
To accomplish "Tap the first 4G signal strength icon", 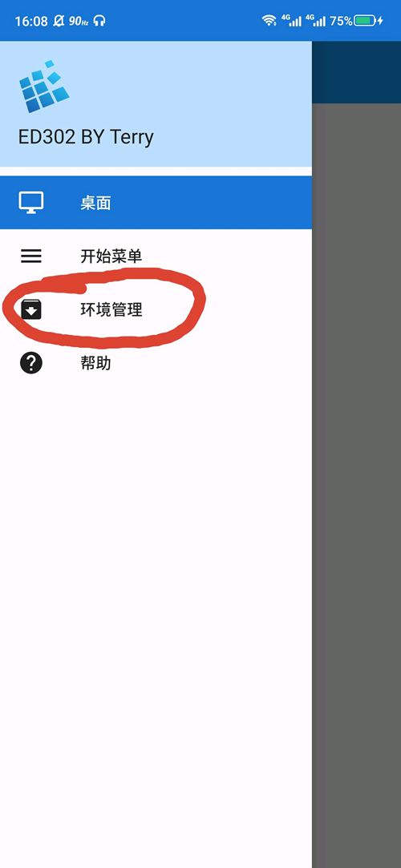I will coord(291,21).
